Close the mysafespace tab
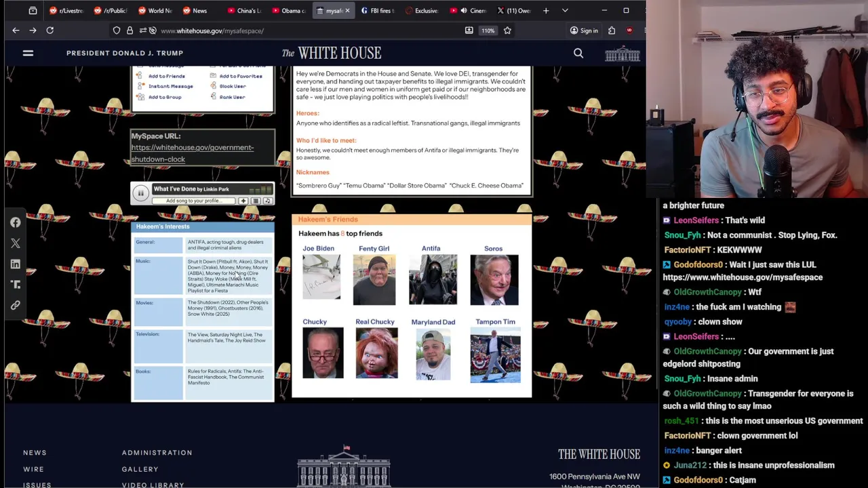Image resolution: width=868 pixels, height=488 pixels. pos(347,11)
